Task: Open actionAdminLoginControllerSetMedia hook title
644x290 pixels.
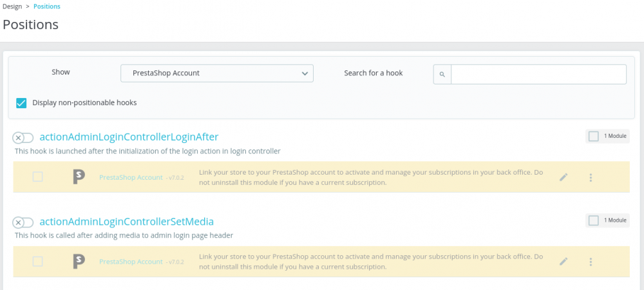Action: coord(126,222)
